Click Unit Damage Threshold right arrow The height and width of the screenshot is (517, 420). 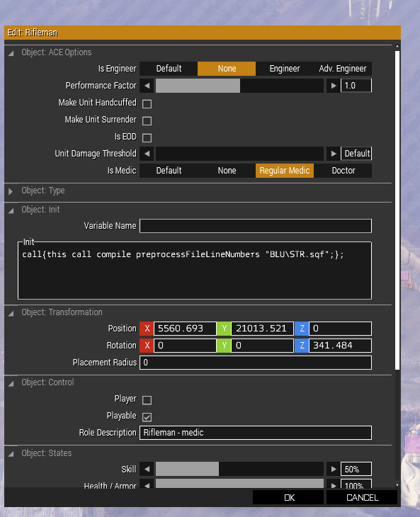tap(334, 154)
